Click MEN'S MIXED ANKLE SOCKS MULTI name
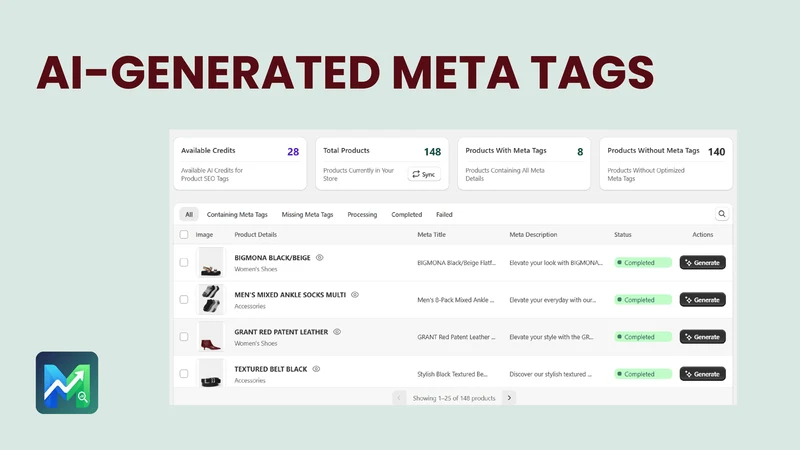800x450 pixels. pyautogui.click(x=290, y=294)
